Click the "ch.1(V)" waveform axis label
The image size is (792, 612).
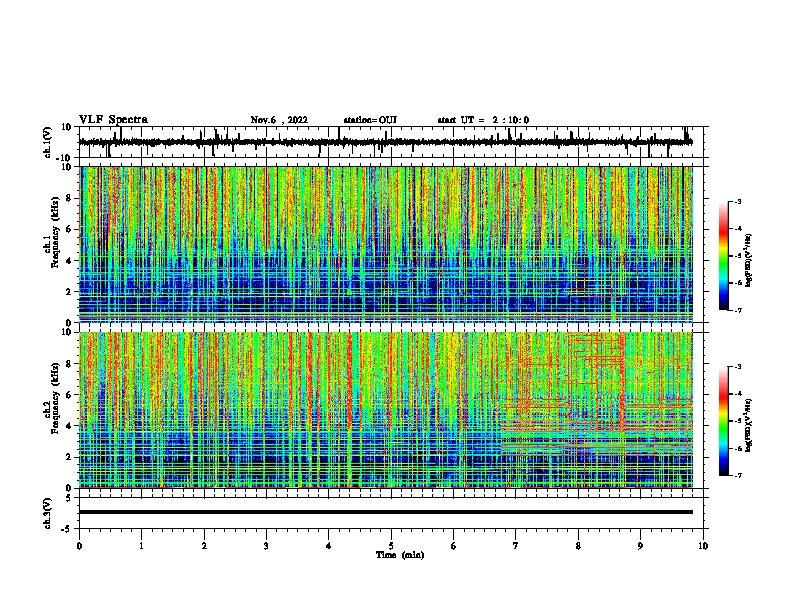coord(48,142)
